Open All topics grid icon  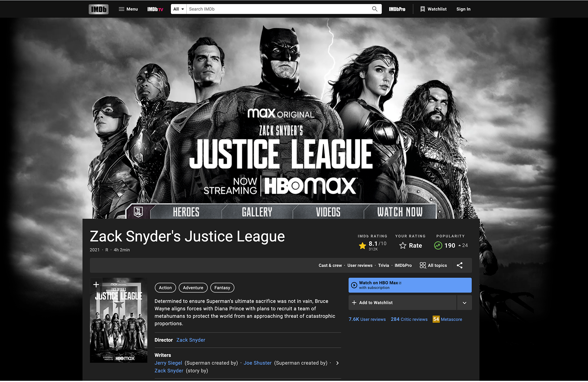423,265
